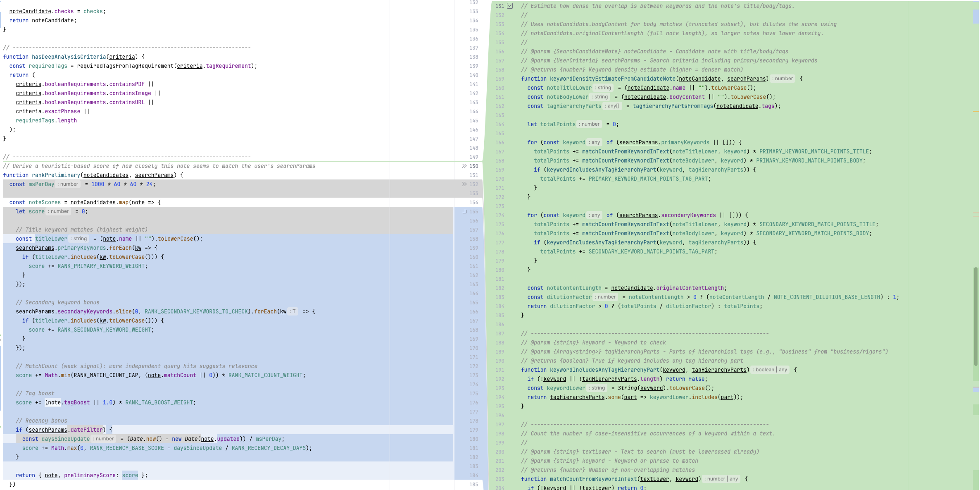Image resolution: width=980 pixels, height=490 pixels.
Task: Click the 'boolean | any' return type hint
Action: click(x=771, y=370)
